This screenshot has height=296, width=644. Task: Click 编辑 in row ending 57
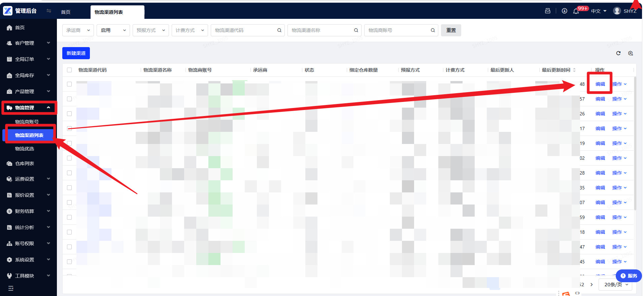tap(600, 99)
